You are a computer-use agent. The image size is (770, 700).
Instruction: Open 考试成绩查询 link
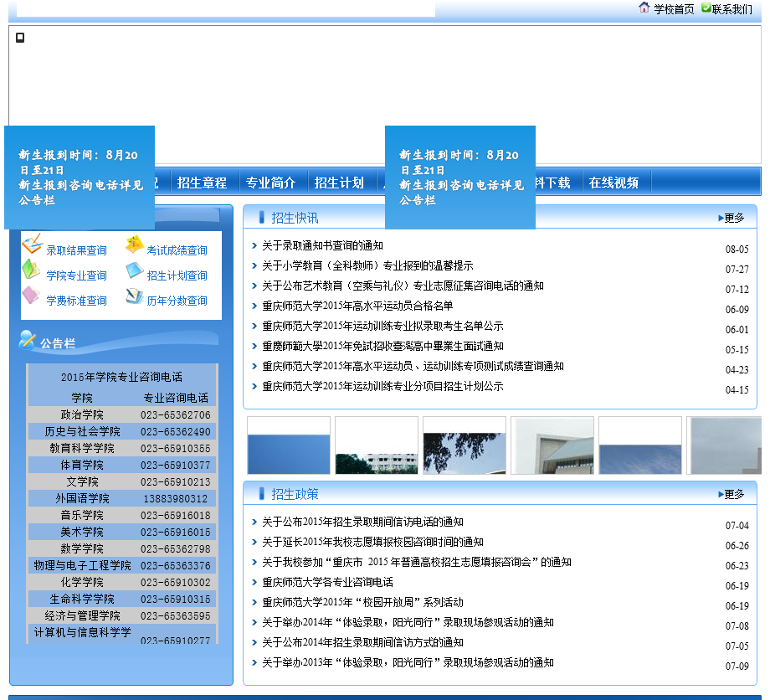point(177,250)
